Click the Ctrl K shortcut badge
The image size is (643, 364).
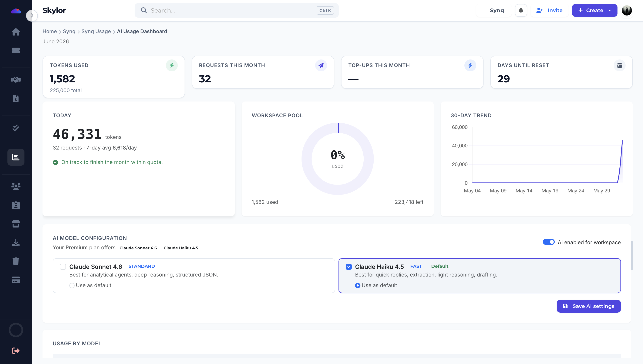click(325, 10)
